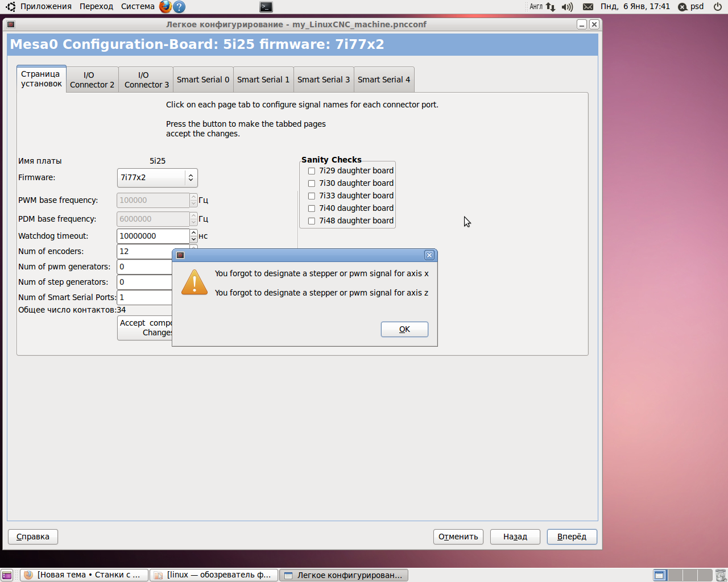Viewport: 728px width, 582px height.
Task: Proceed with the Вперёд button
Action: [572, 537]
